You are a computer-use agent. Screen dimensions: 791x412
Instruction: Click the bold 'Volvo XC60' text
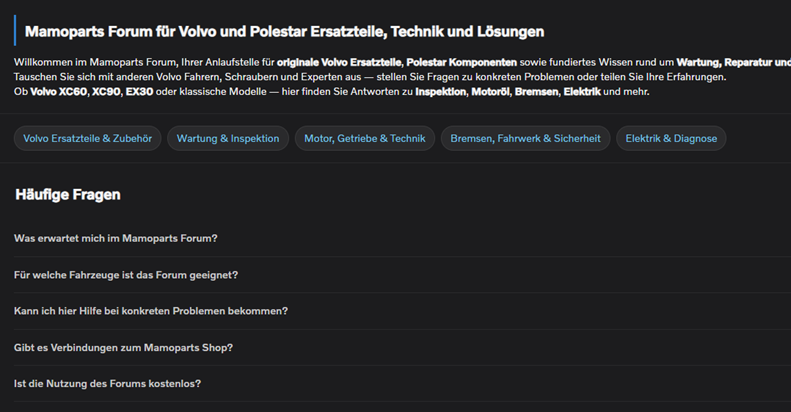[x=58, y=92]
